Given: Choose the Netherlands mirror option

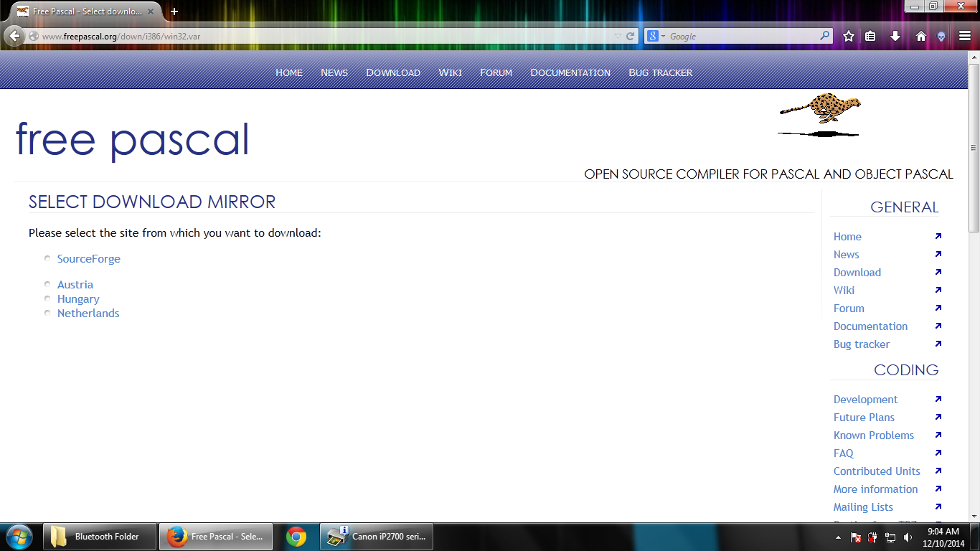Looking at the screenshot, I should point(47,312).
